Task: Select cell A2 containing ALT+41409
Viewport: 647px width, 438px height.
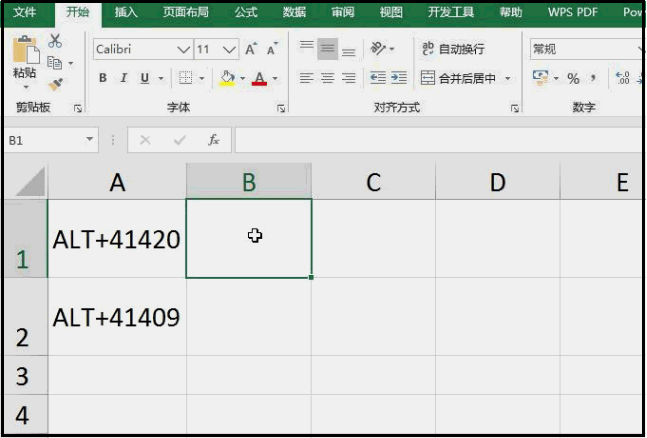Action: pos(116,317)
